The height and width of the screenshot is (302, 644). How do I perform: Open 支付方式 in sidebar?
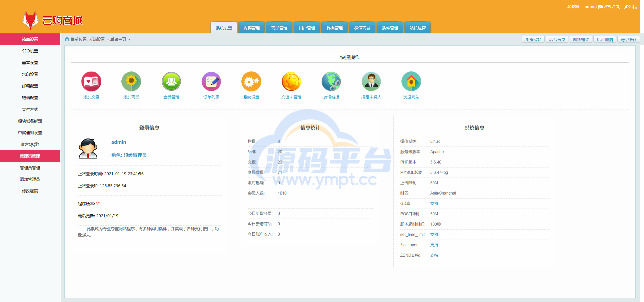(30, 109)
